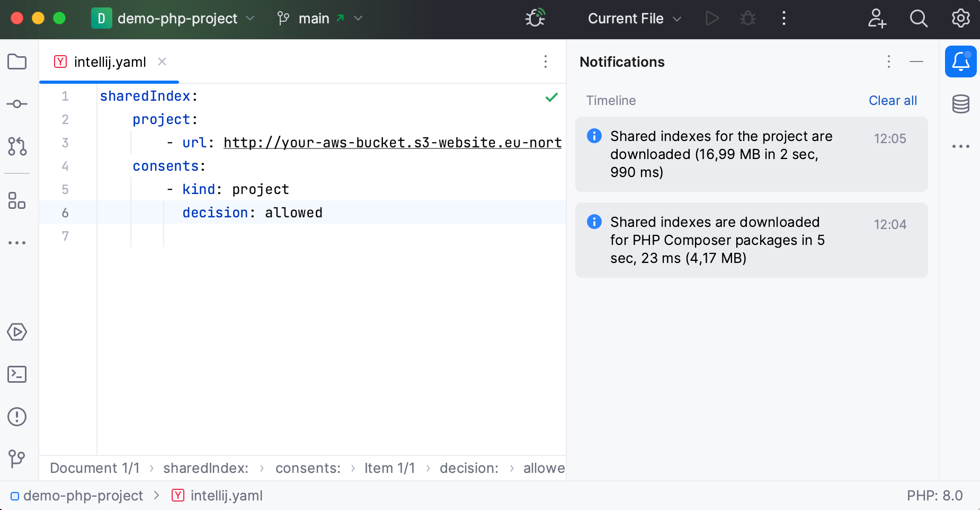980x510 pixels.
Task: Open Search Everywhere with the magnifier
Action: (919, 18)
